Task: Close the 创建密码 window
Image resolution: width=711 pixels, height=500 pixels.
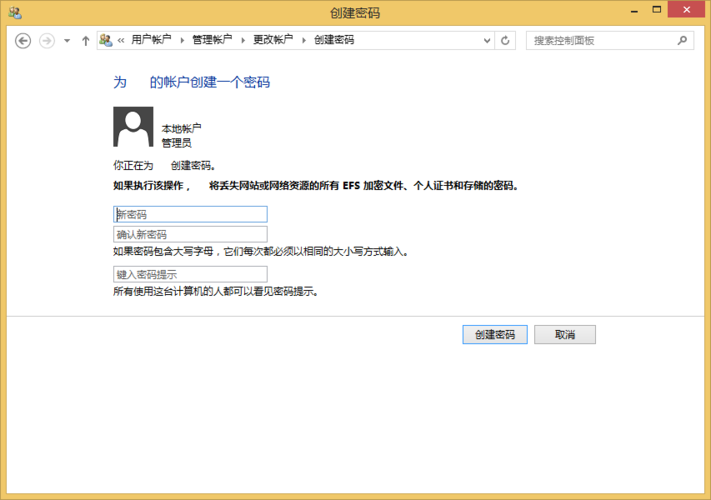Action: point(687,10)
